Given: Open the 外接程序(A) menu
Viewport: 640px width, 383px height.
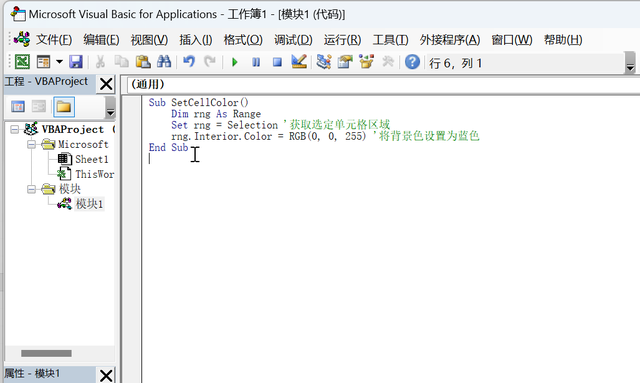Looking at the screenshot, I should point(450,40).
